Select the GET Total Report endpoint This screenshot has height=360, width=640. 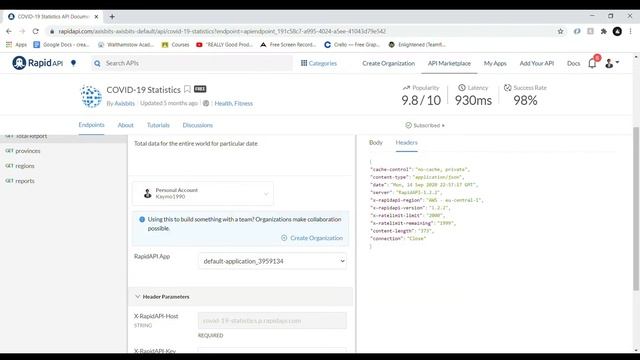coord(63,137)
